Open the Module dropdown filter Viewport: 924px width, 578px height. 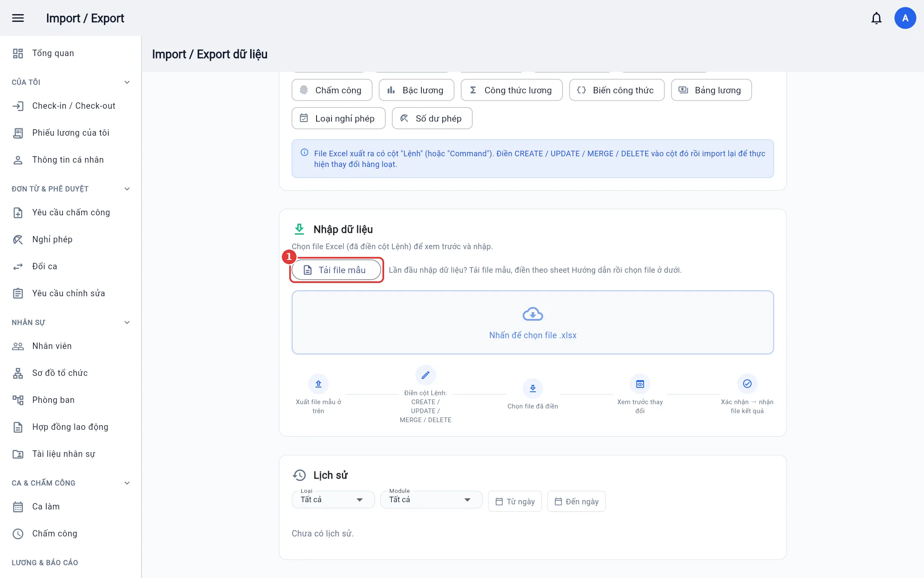(x=431, y=500)
